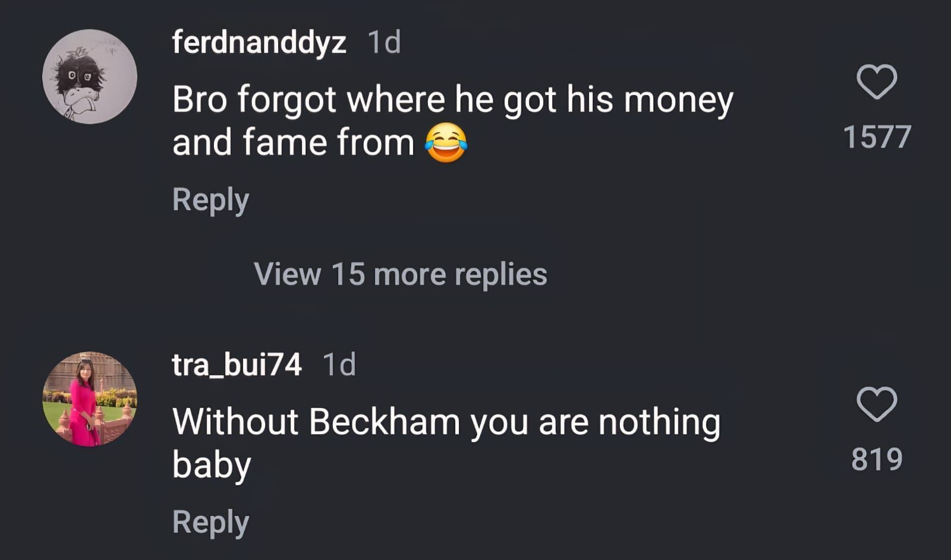This screenshot has height=560, width=951.
Task: Open the ferdnanddyz username link
Action: pyautogui.click(x=259, y=42)
